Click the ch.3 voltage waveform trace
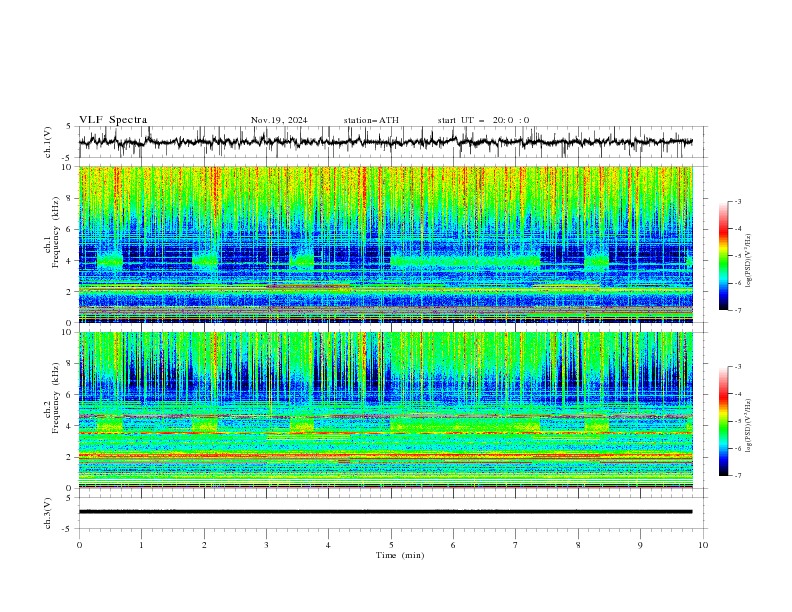Screen dimensions: 792x612 (385, 512)
